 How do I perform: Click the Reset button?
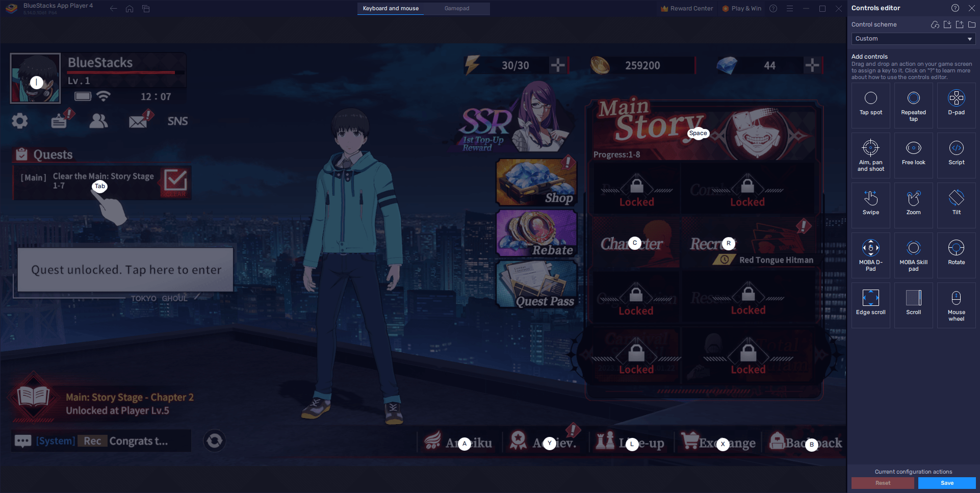[x=883, y=483]
